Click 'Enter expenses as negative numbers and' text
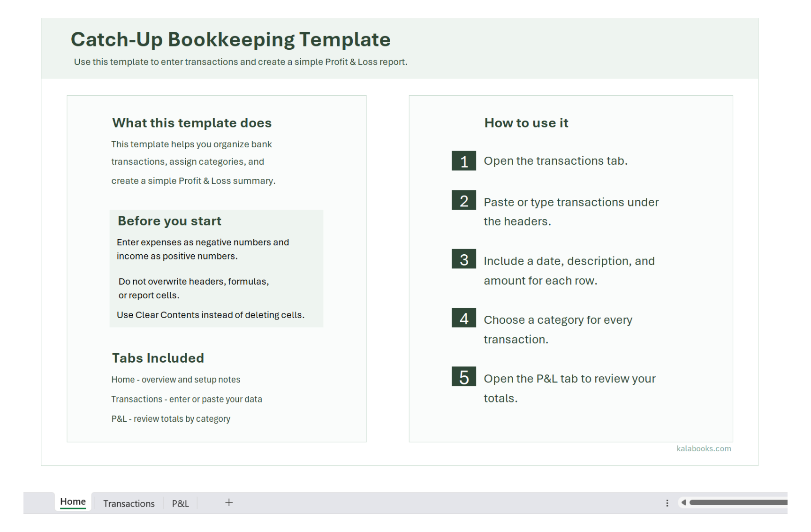The width and height of the screenshot is (811, 532). click(203, 242)
